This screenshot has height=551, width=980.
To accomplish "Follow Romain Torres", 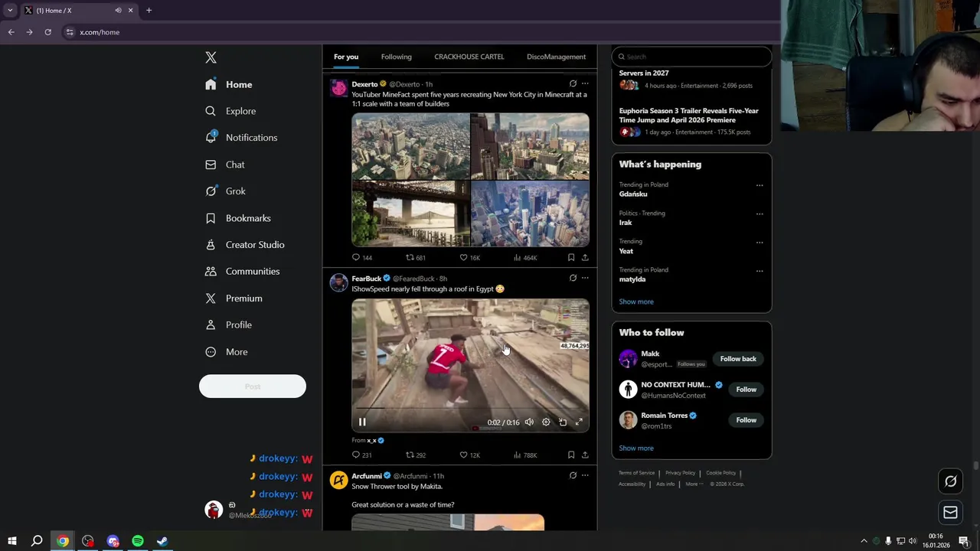I will point(746,420).
